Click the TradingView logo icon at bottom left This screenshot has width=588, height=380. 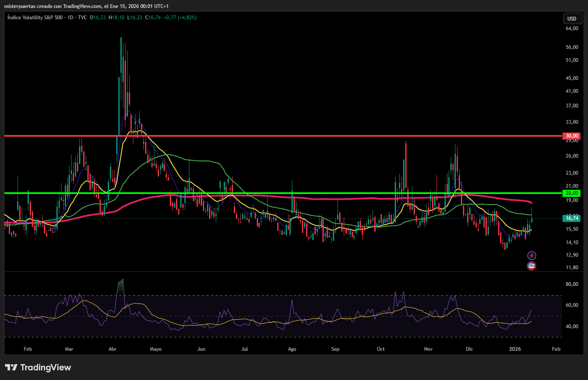[x=11, y=367]
